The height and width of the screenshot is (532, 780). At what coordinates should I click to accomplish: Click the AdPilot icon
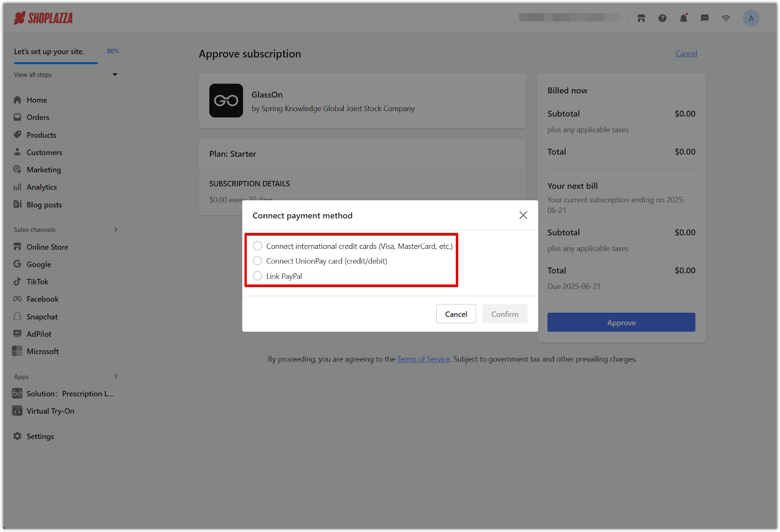tap(18, 334)
